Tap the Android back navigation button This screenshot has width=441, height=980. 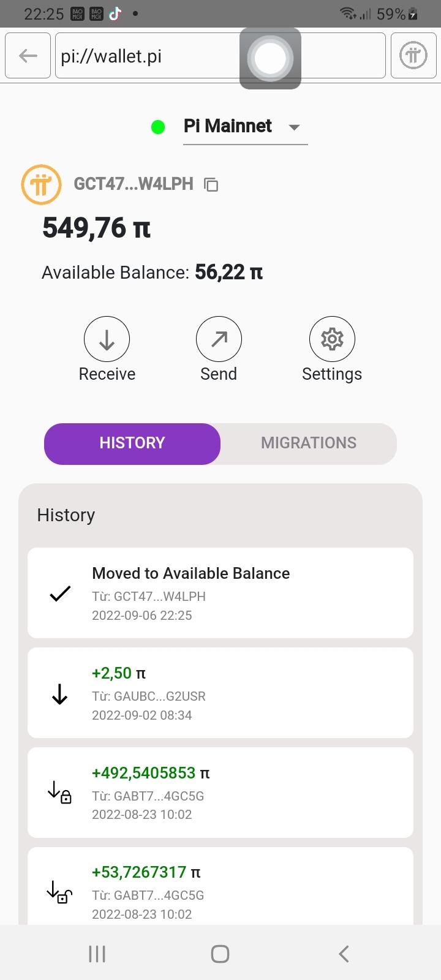(x=344, y=953)
